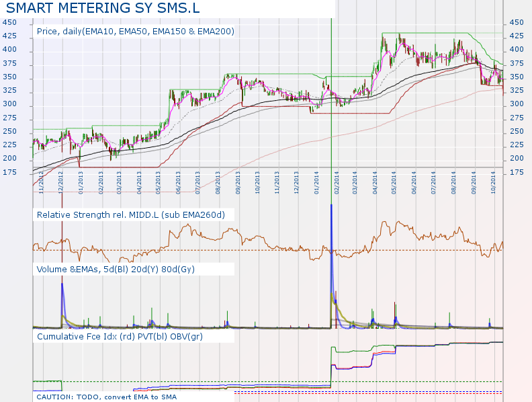532x402 pixels.
Task: Click the 250 value on left price axis
Action: 9,131
